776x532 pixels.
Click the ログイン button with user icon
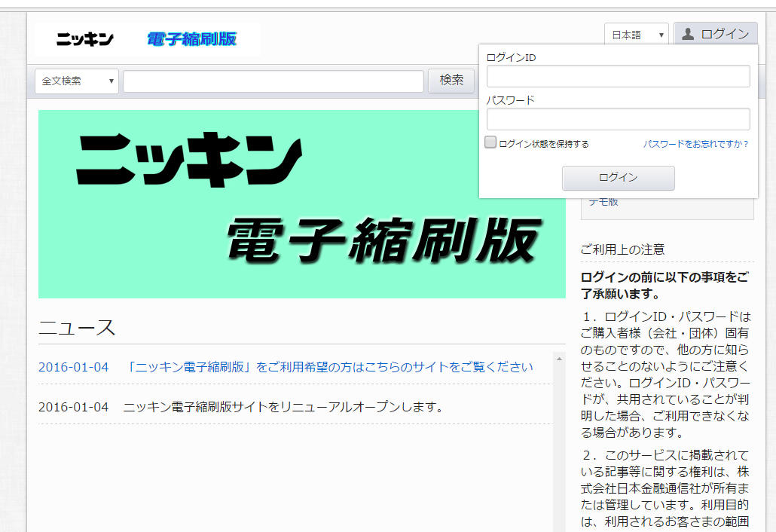(716, 34)
